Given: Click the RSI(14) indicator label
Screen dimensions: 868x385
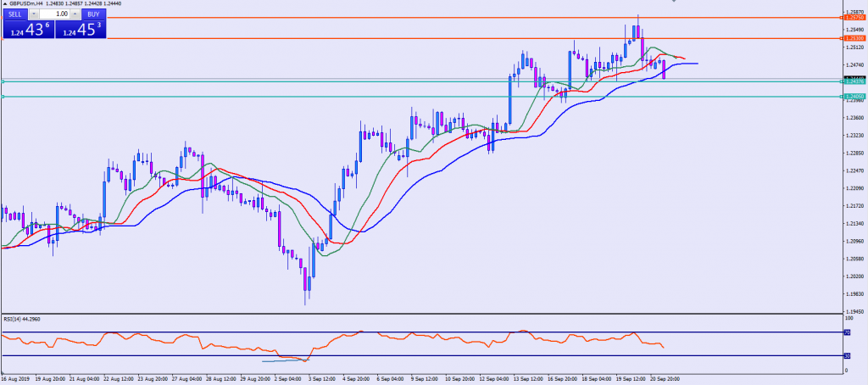Looking at the screenshot, I should point(24,320).
